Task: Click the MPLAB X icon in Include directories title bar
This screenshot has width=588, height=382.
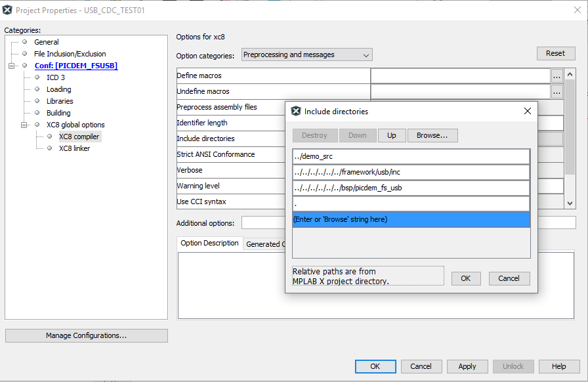Action: (x=296, y=111)
